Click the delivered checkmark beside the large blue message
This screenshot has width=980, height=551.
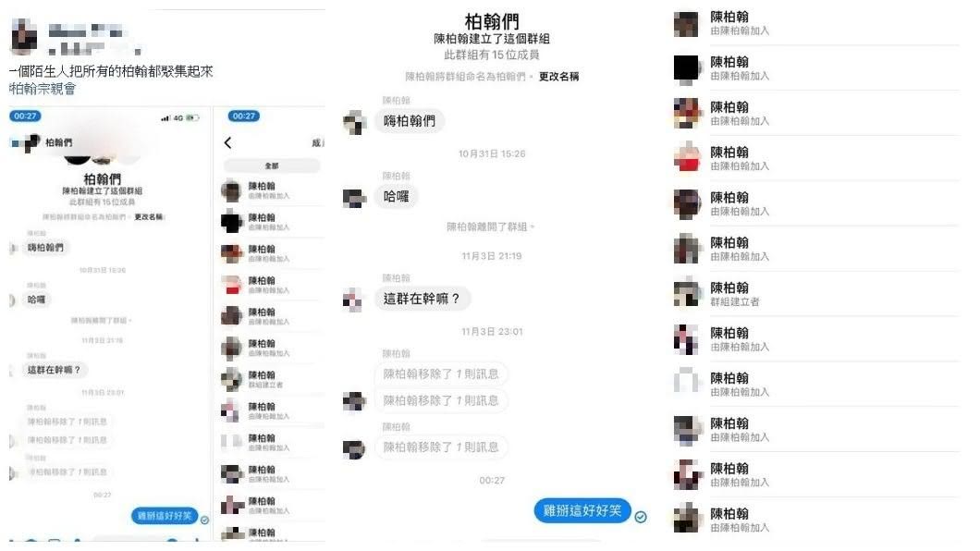641,517
